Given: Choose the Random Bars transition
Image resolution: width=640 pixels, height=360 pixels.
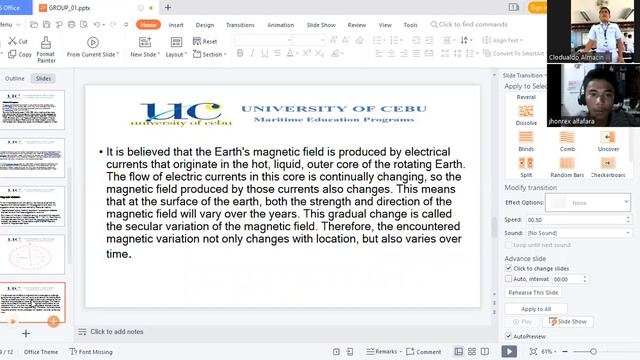Looking at the screenshot, I should point(567,167).
